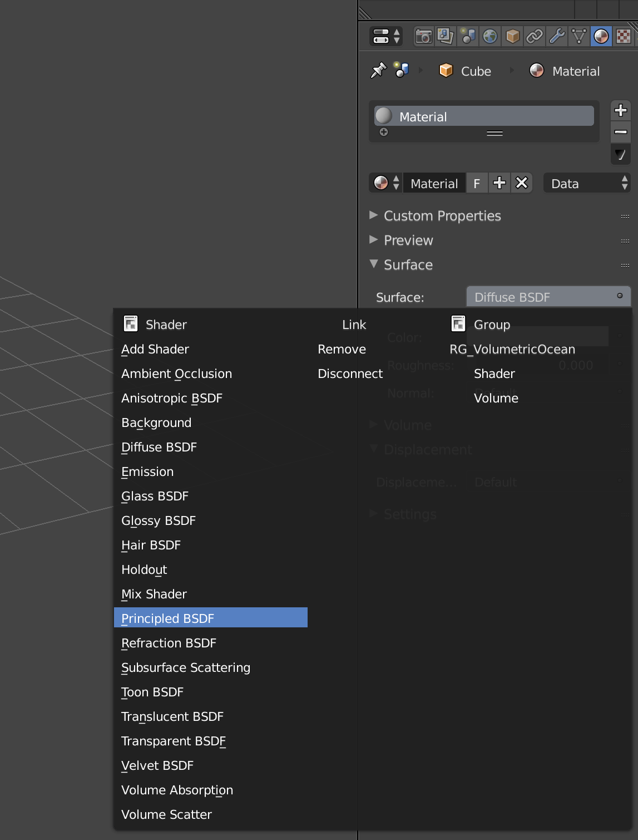Choose the Background shader
638x840 pixels.
[x=211, y=423]
